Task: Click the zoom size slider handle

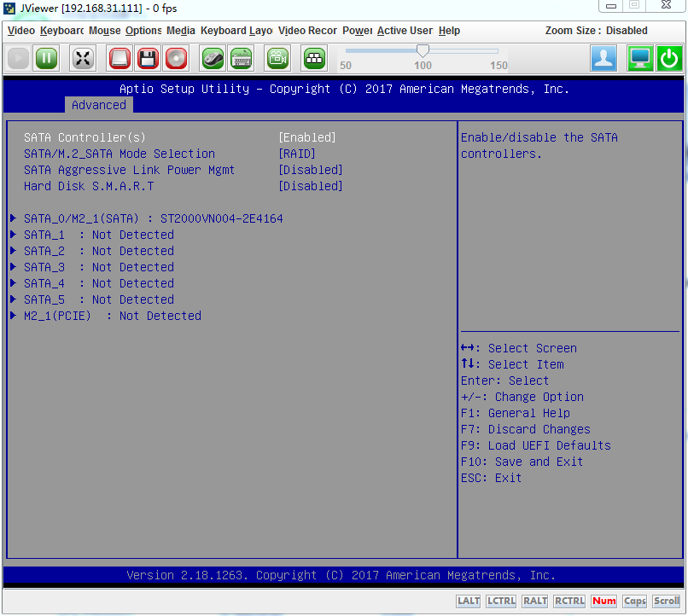Action: (x=423, y=51)
